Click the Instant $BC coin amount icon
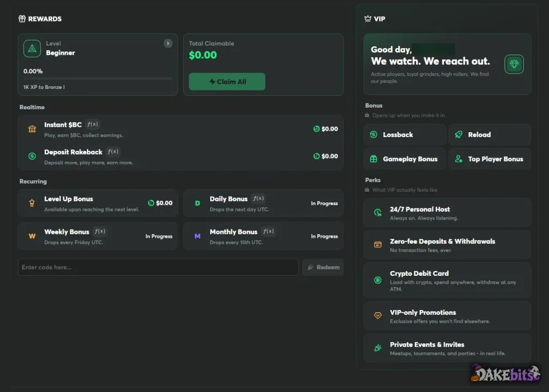This screenshot has width=549, height=392. (x=316, y=129)
